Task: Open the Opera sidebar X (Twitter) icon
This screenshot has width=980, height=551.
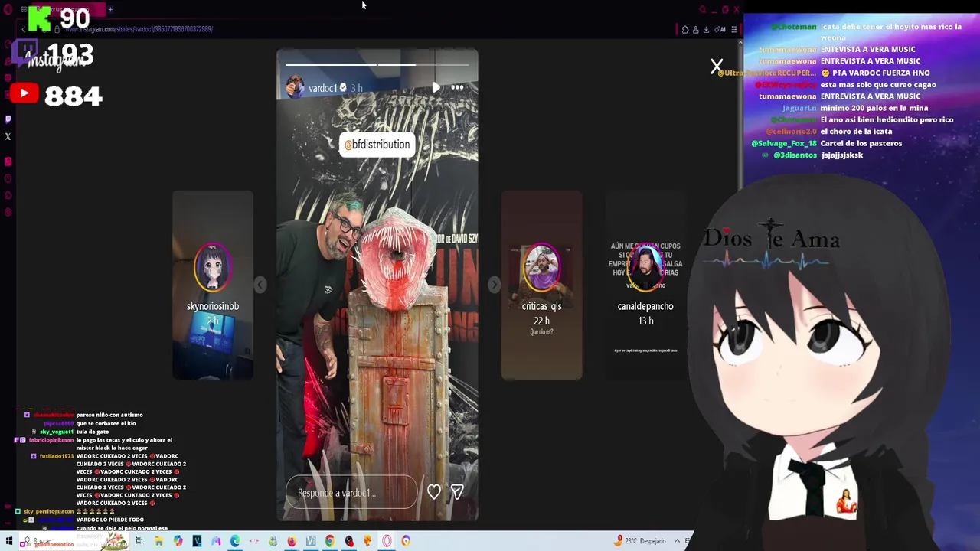Action: tap(8, 137)
